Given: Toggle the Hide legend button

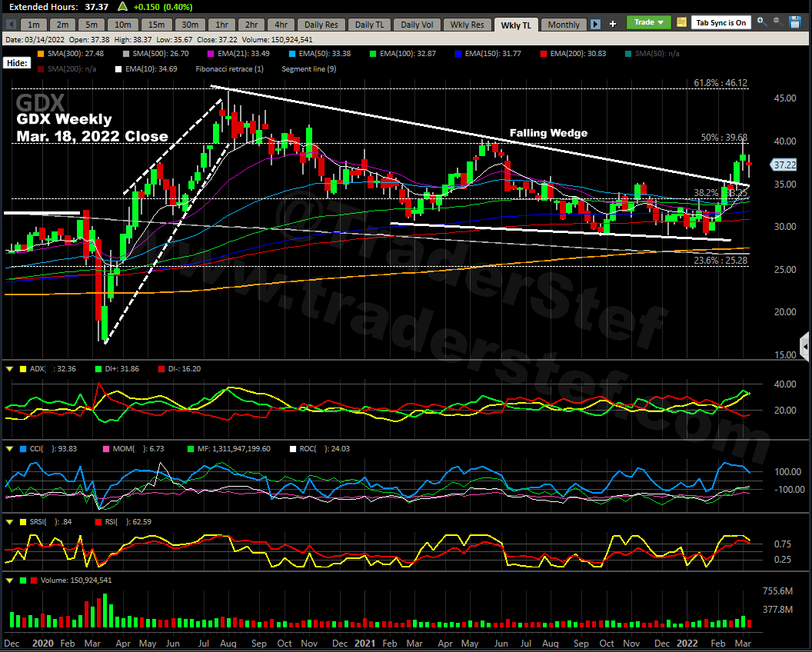Looking at the screenshot, I should point(17,62).
